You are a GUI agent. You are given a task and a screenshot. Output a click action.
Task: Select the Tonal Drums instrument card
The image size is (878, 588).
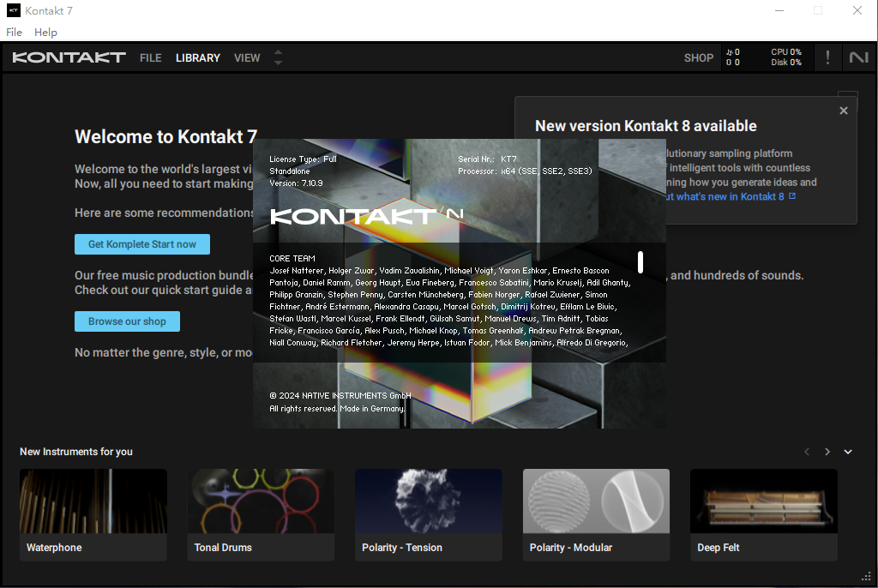coord(261,514)
